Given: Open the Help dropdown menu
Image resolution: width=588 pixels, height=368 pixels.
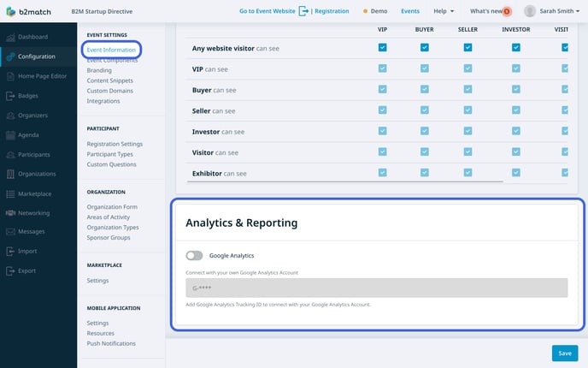Looking at the screenshot, I should 444,11.
